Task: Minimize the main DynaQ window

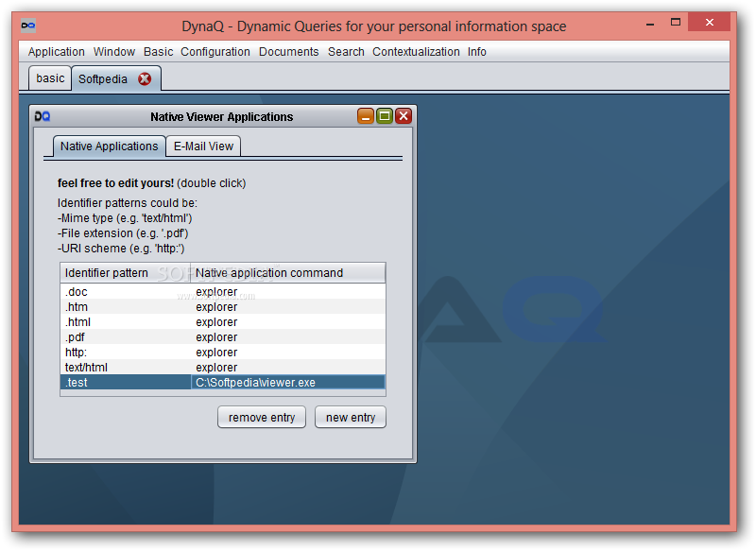Action: pos(650,23)
